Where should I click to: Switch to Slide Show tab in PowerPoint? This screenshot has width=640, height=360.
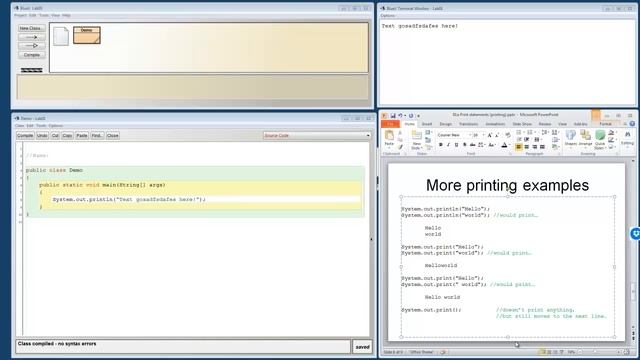click(x=522, y=124)
